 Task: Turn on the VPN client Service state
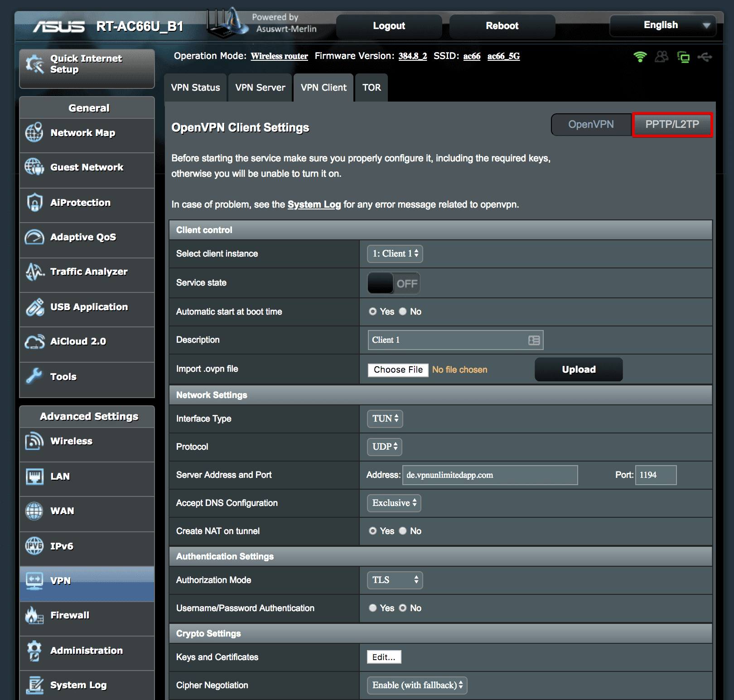click(393, 282)
